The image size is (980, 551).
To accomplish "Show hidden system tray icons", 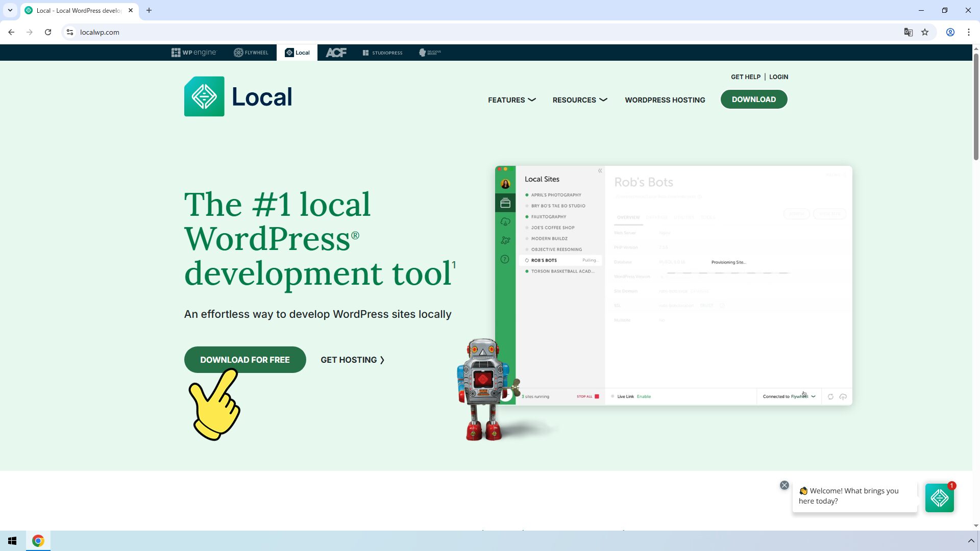I will pos(971,541).
